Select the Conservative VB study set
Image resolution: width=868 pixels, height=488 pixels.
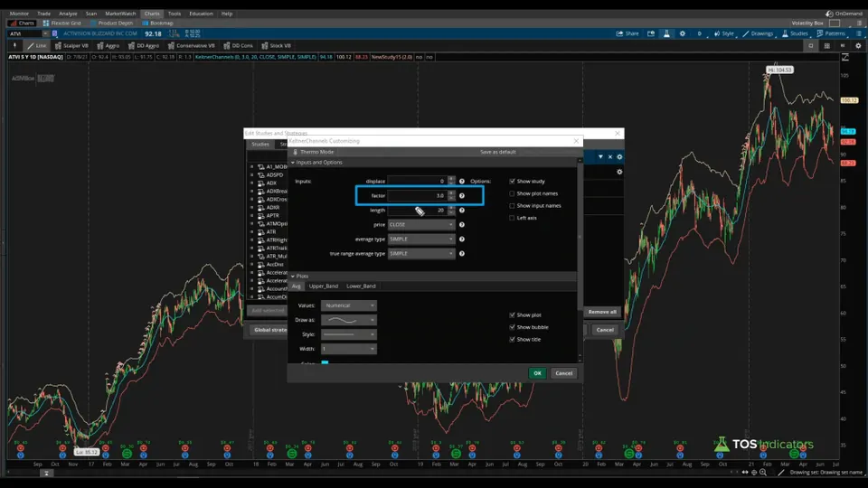tap(191, 46)
